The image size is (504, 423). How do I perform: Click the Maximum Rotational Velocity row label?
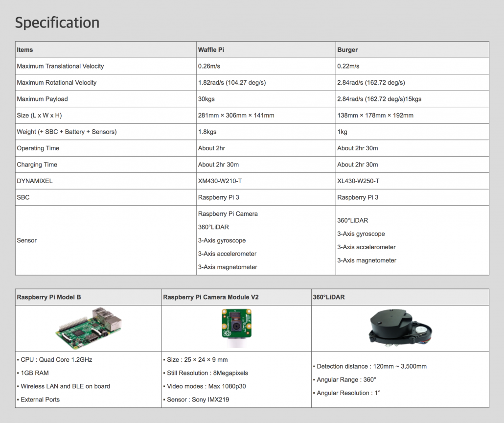point(57,83)
